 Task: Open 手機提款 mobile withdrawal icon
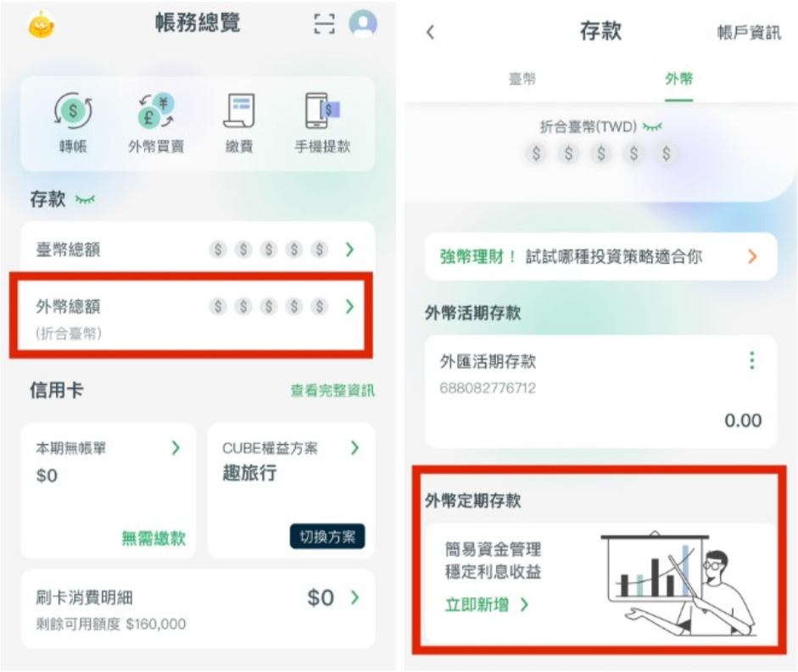322,110
